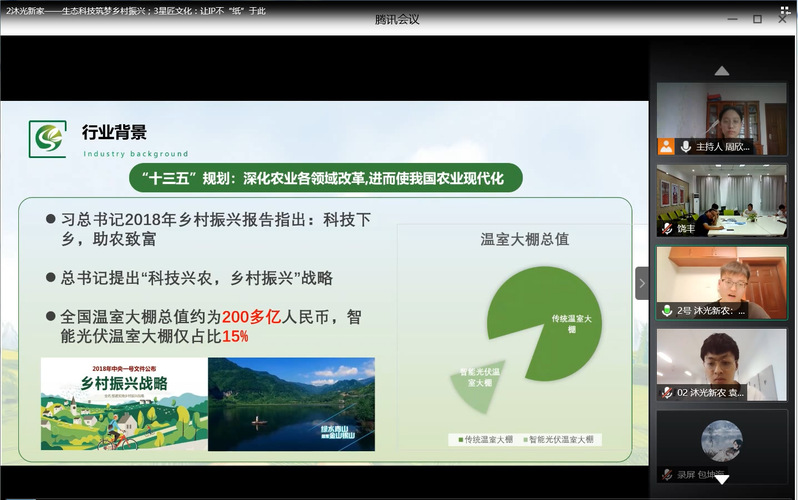Collapse the participant video sidebar

tap(641, 283)
